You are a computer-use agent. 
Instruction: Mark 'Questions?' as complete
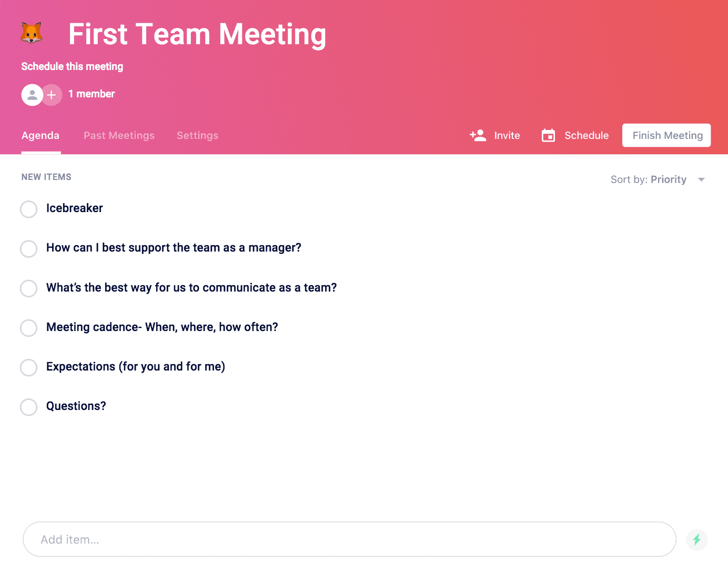[x=28, y=407]
